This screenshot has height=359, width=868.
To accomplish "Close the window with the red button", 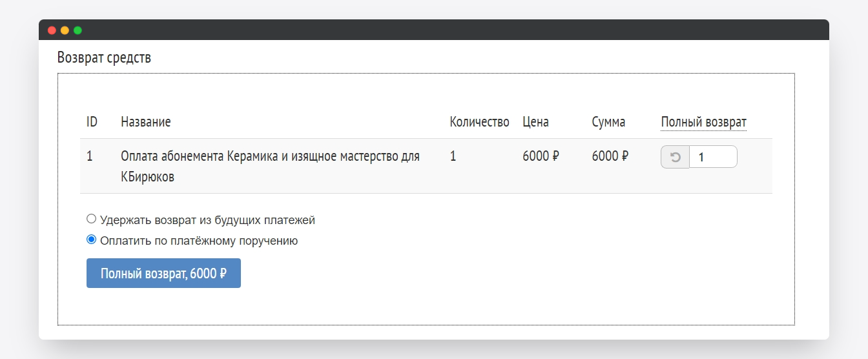I will [x=52, y=30].
